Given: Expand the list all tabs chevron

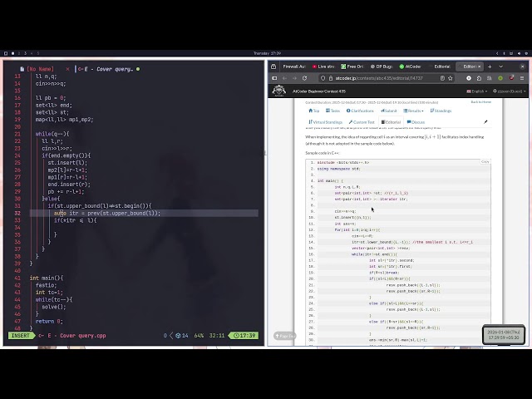Looking at the screenshot, I should click(x=500, y=66).
